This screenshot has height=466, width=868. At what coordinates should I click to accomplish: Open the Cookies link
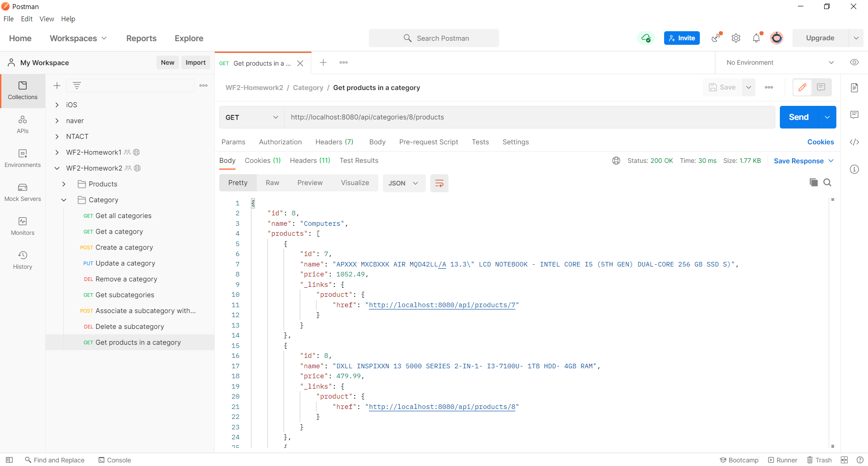tap(821, 142)
